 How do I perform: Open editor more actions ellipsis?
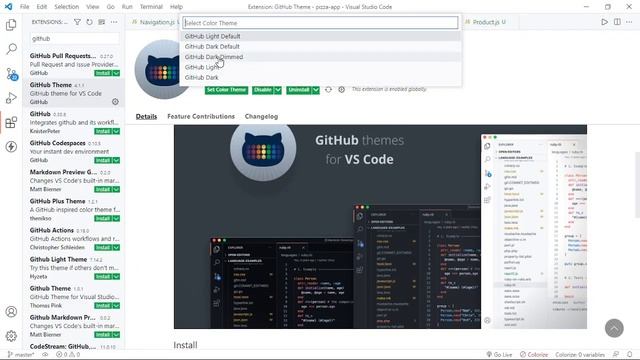click(629, 22)
